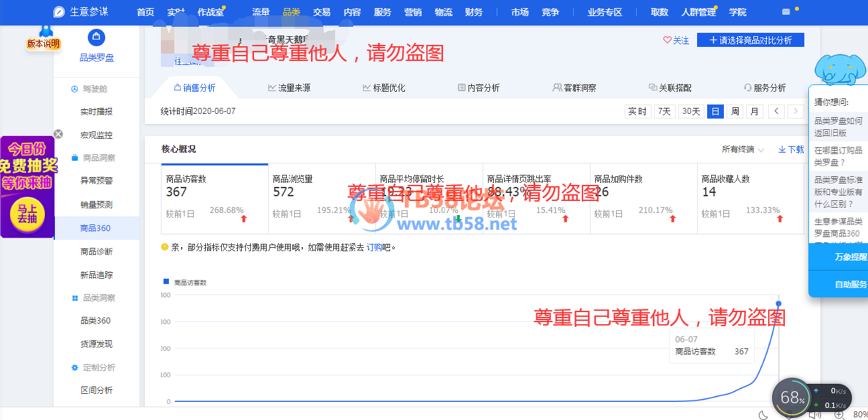This screenshot has height=420, width=868.
Task: Close the lottery promo banner
Action: coord(58,134)
